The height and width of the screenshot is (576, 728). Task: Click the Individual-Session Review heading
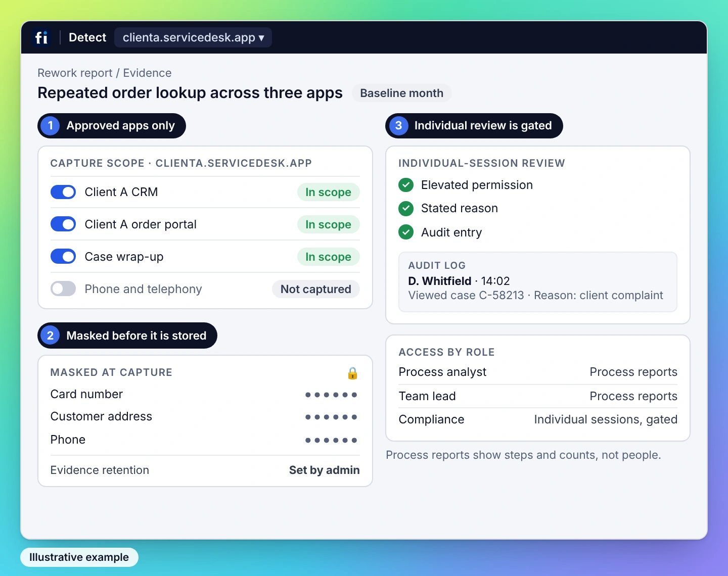coord(481,163)
